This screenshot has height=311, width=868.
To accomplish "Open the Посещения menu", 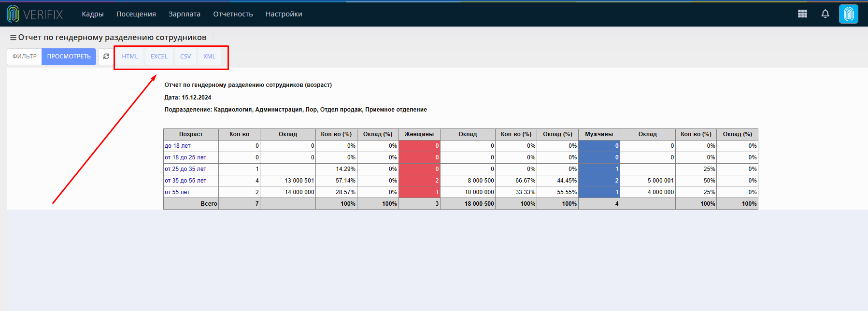I will (x=136, y=14).
